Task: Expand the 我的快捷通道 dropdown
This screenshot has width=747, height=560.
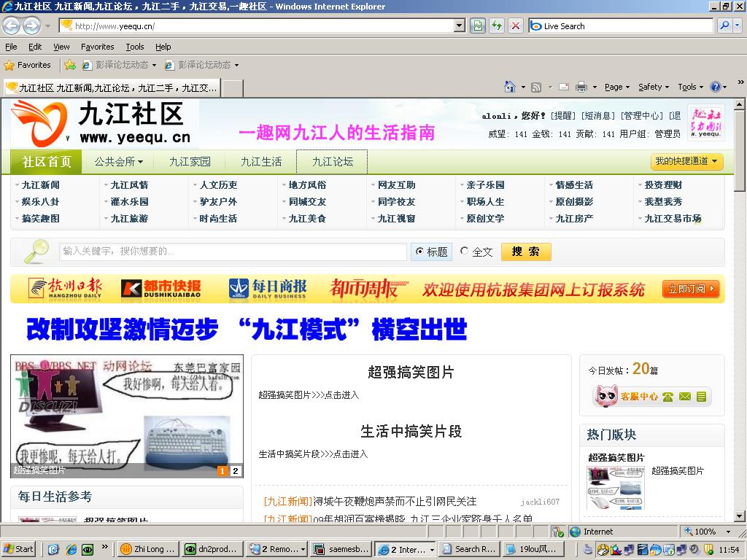Action: click(x=686, y=161)
